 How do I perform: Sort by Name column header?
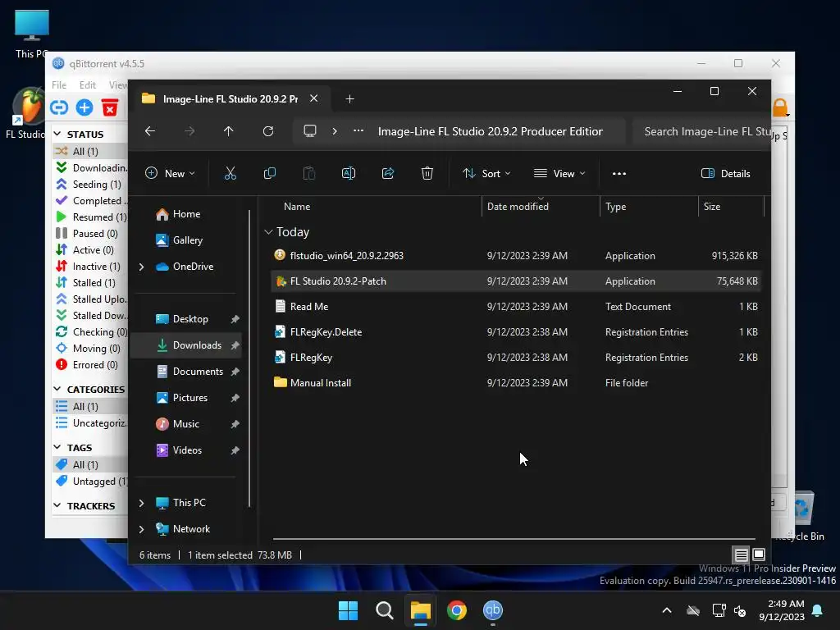pos(297,206)
